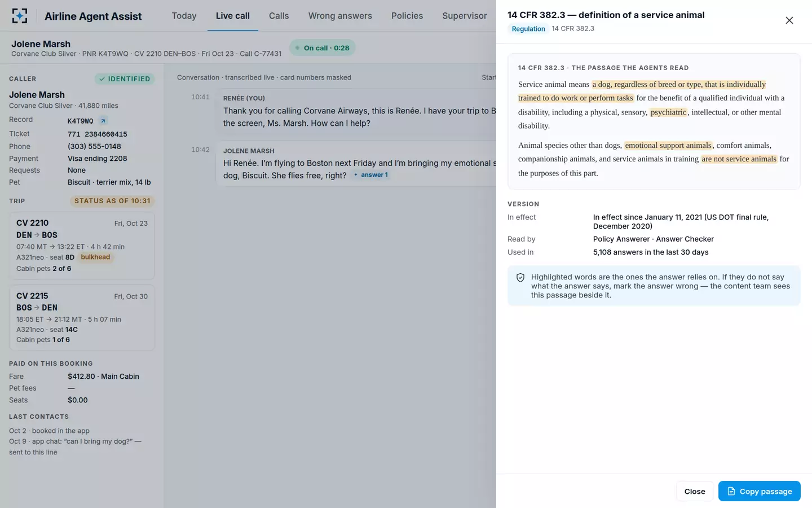
Task: Click the highlighted word psychiatric
Action: pyautogui.click(x=668, y=112)
